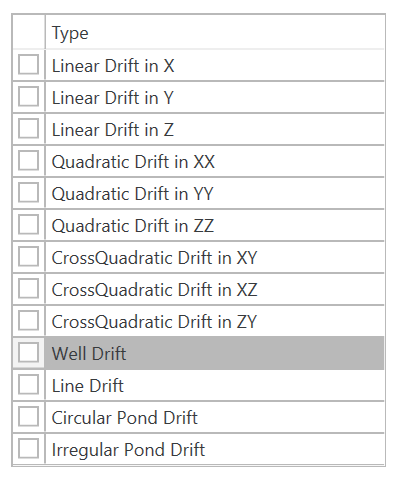407x480 pixels.
Task: Check the Quadratic Drift in ZZ box
Action: tap(28, 225)
